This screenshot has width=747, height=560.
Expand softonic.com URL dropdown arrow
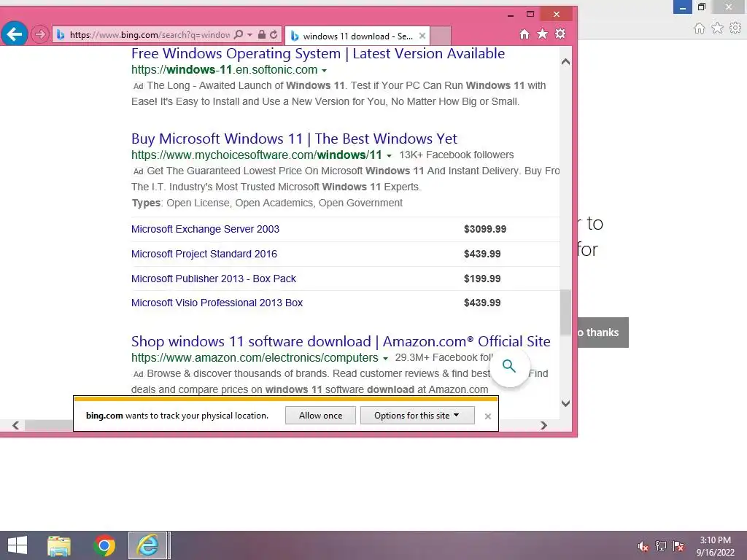click(324, 71)
